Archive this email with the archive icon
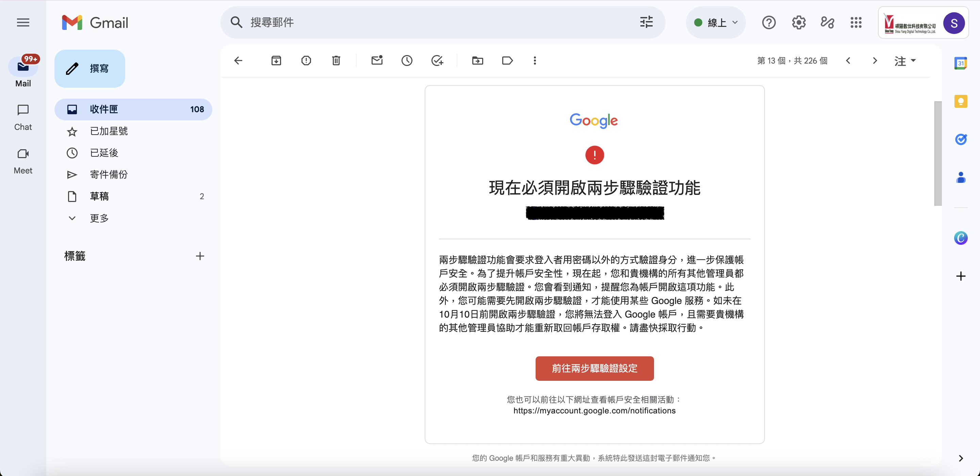 [x=276, y=61]
